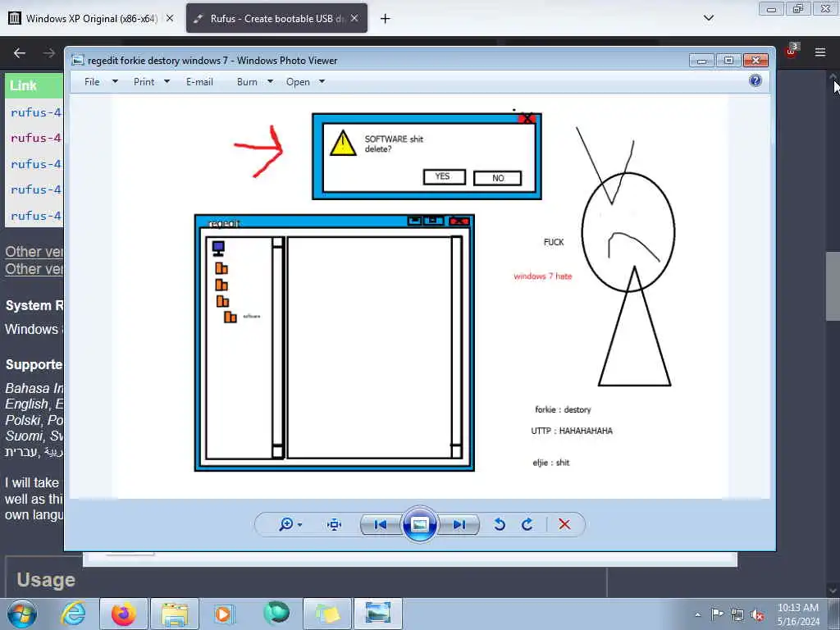Click the Supporte heading on Rufus page

[x=34, y=364]
